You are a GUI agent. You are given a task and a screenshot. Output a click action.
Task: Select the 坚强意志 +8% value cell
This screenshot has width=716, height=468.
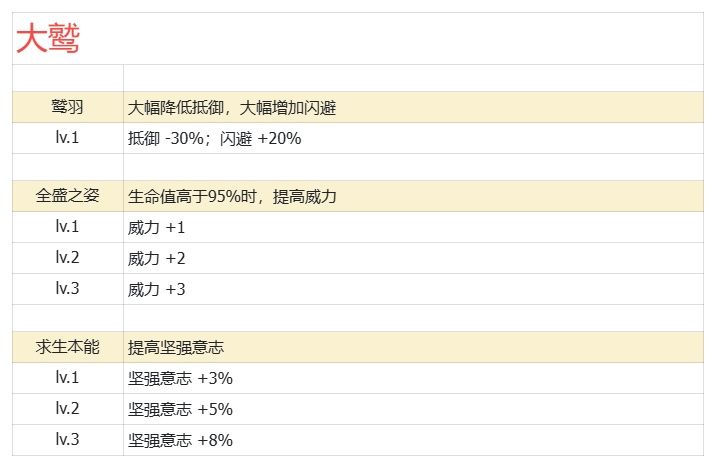(414, 440)
